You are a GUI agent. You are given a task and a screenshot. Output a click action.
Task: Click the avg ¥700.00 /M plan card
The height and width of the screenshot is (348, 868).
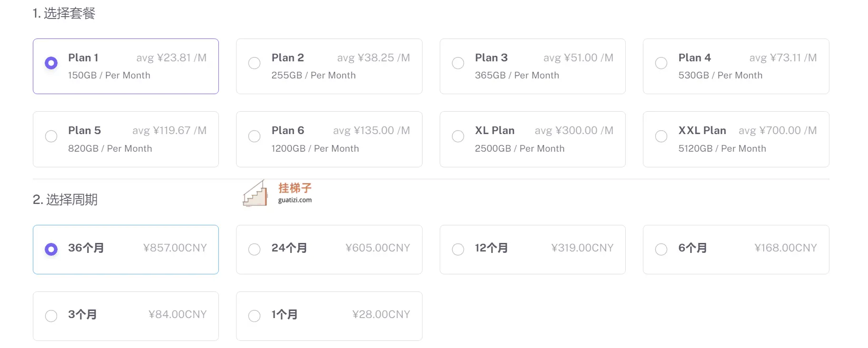point(736,139)
